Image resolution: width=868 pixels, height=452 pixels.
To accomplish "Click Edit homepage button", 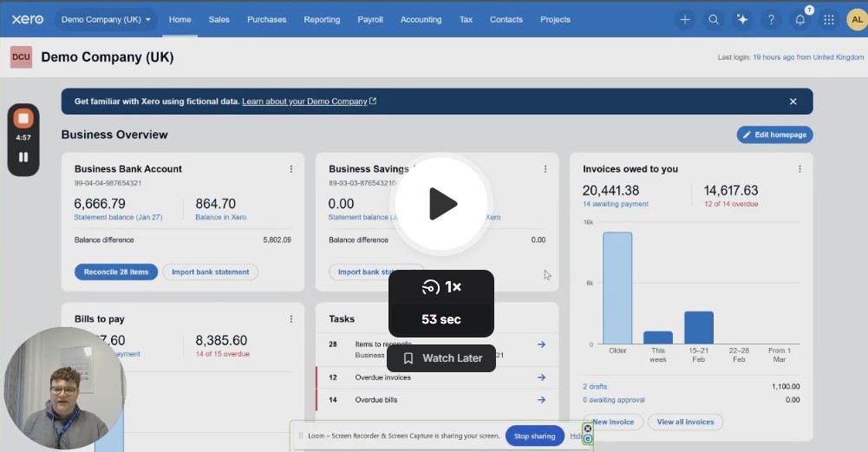I will point(774,134).
